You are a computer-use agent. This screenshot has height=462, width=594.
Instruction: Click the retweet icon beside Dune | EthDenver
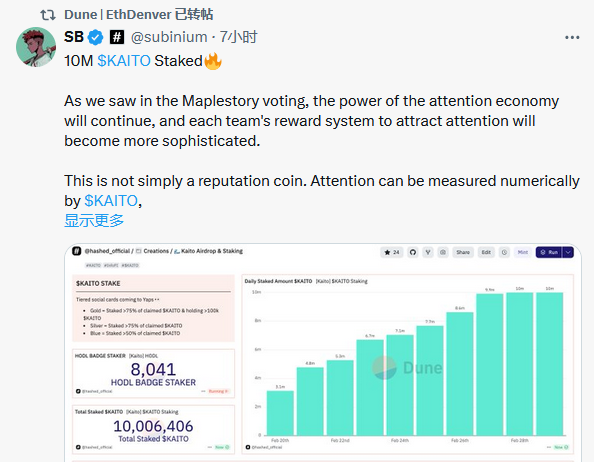[48, 15]
